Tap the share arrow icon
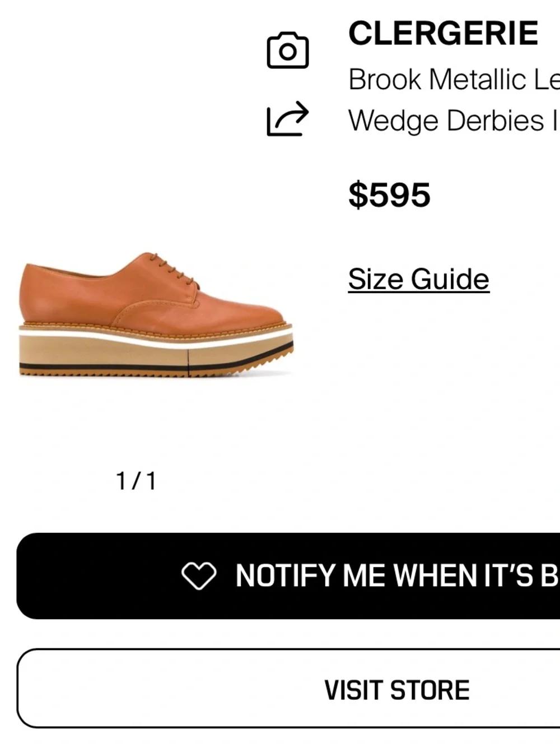Image resolution: width=560 pixels, height=747 pixels. 288,119
